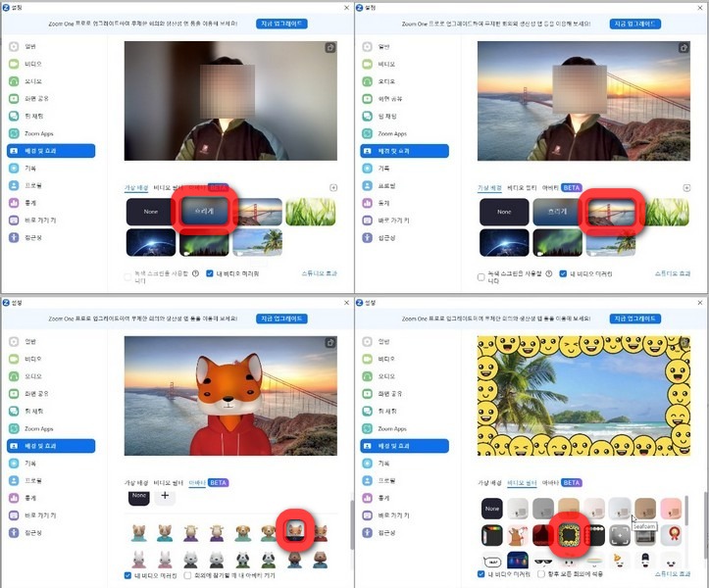Viewport: 709px width, 588px height.
Task: Open 통계 in the person-with-bridge window
Action: (383, 203)
